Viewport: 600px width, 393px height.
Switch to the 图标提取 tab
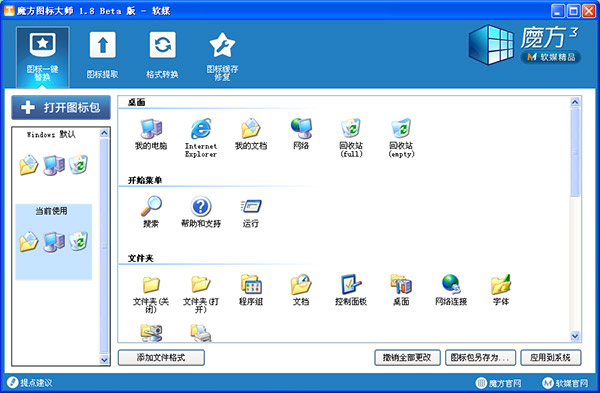pos(102,55)
